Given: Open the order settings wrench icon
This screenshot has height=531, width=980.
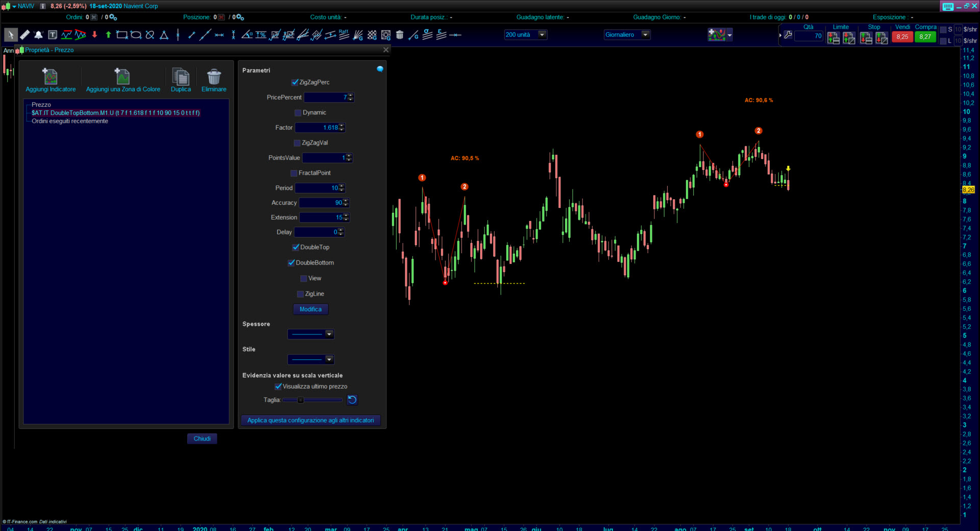Looking at the screenshot, I should point(788,35).
